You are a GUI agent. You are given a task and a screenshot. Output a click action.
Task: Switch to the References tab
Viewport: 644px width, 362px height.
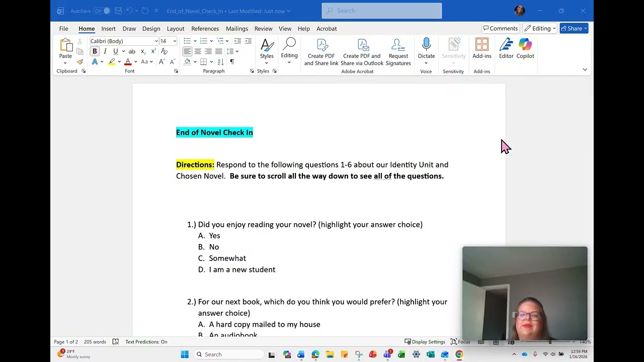(205, 29)
